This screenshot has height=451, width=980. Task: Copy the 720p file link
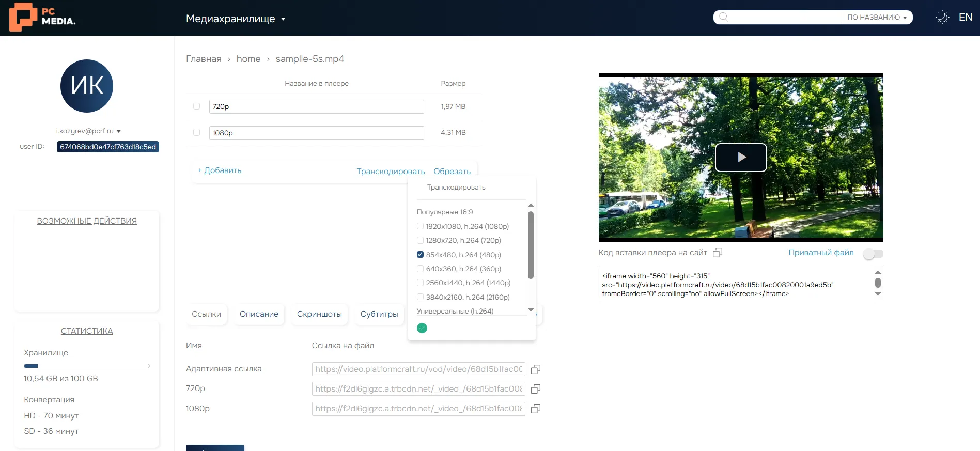(536, 389)
